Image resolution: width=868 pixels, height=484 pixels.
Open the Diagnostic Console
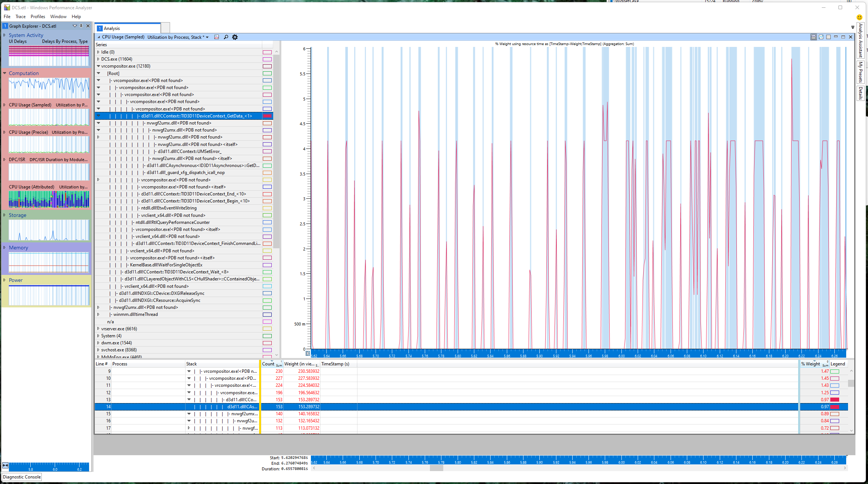coord(22,477)
